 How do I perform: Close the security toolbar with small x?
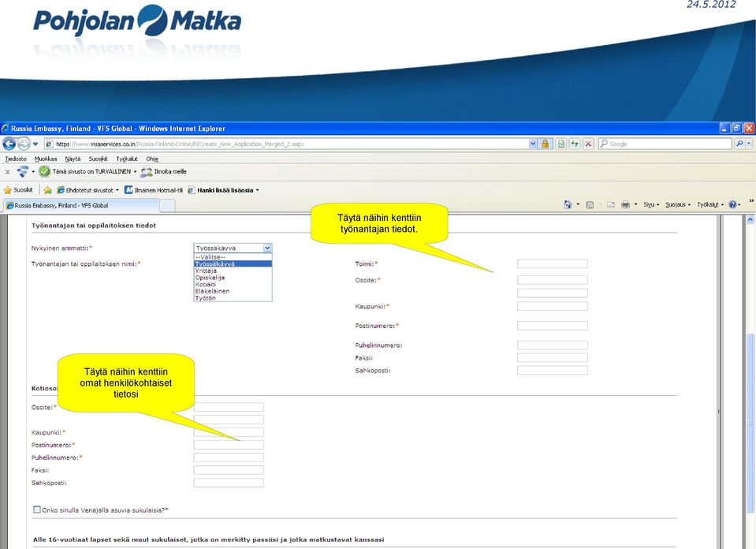[x=7, y=172]
